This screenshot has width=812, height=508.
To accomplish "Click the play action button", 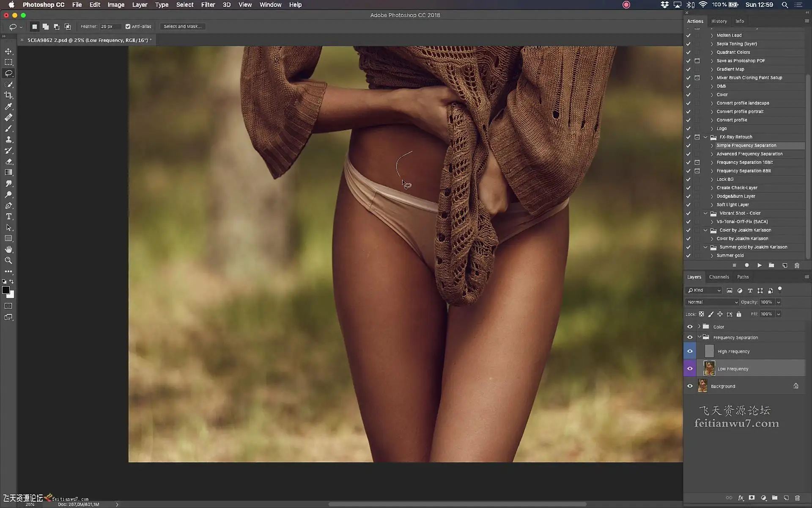I will [x=760, y=265].
